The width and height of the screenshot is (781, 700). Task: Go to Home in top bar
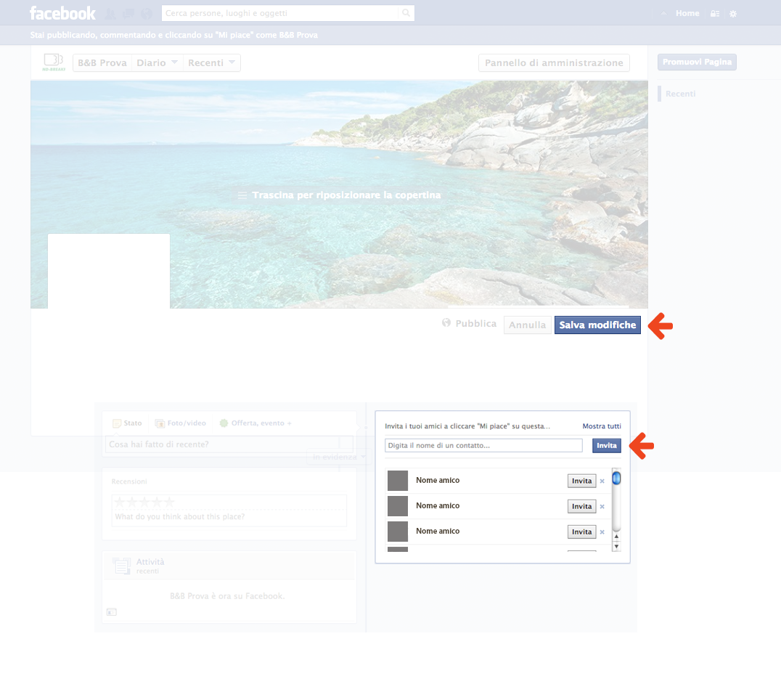pos(687,13)
